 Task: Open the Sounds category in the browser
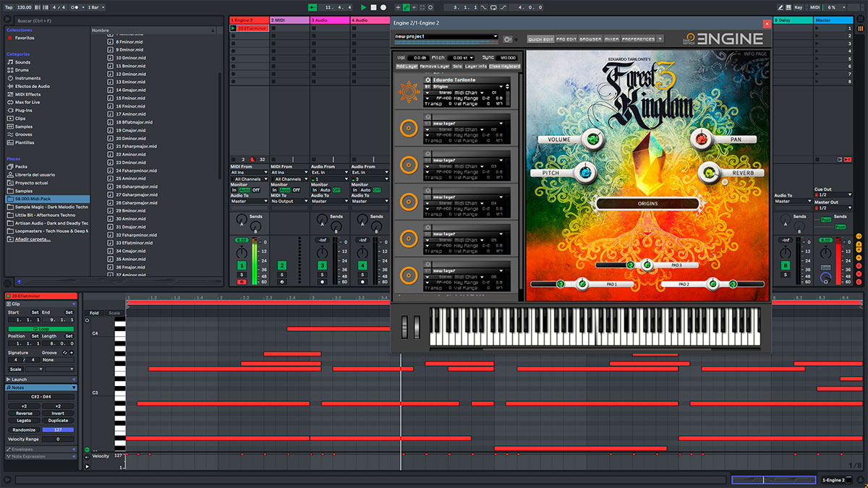click(23, 62)
